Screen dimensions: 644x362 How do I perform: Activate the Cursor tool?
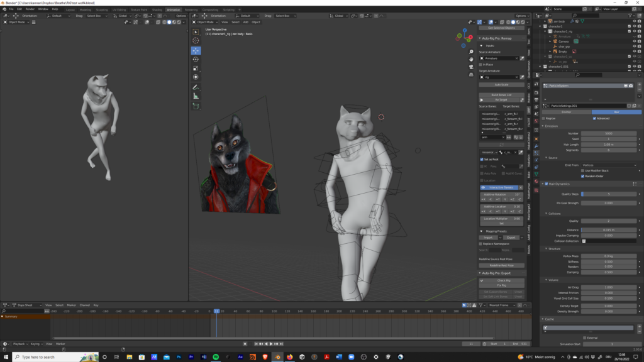click(196, 41)
